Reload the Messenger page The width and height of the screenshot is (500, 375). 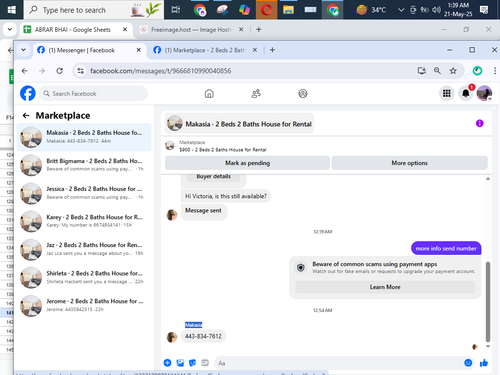[60, 71]
